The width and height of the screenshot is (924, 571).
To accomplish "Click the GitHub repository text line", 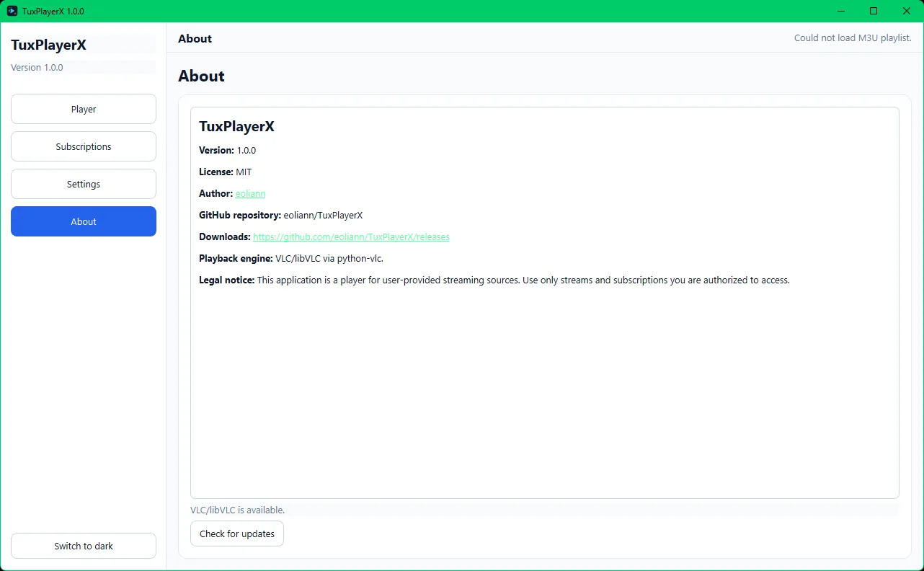I will (280, 216).
